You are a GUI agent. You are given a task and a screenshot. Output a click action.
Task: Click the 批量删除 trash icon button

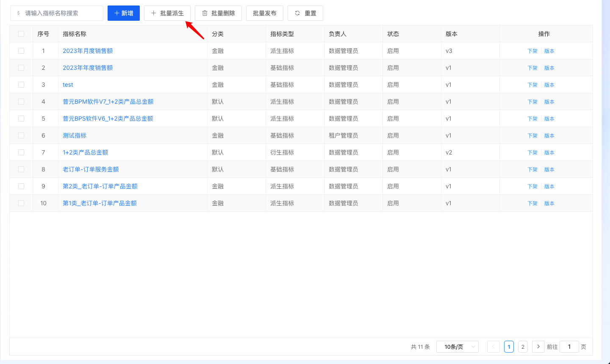pyautogui.click(x=218, y=13)
